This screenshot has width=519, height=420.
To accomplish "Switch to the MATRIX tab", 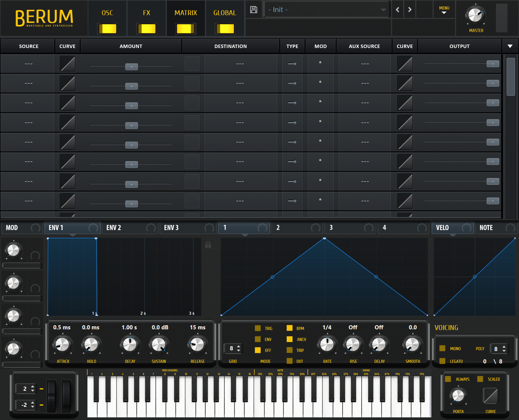I will click(186, 13).
